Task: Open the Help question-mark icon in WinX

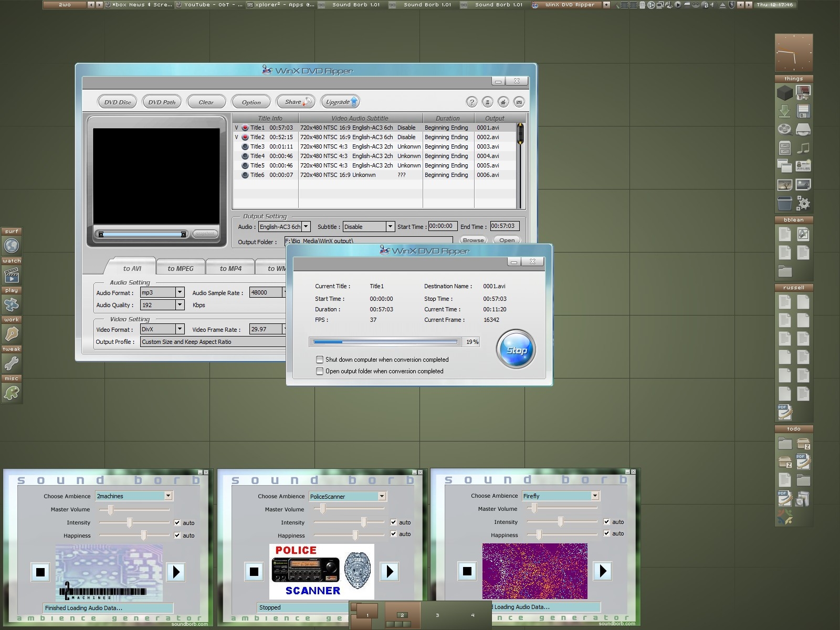Action: tap(471, 102)
